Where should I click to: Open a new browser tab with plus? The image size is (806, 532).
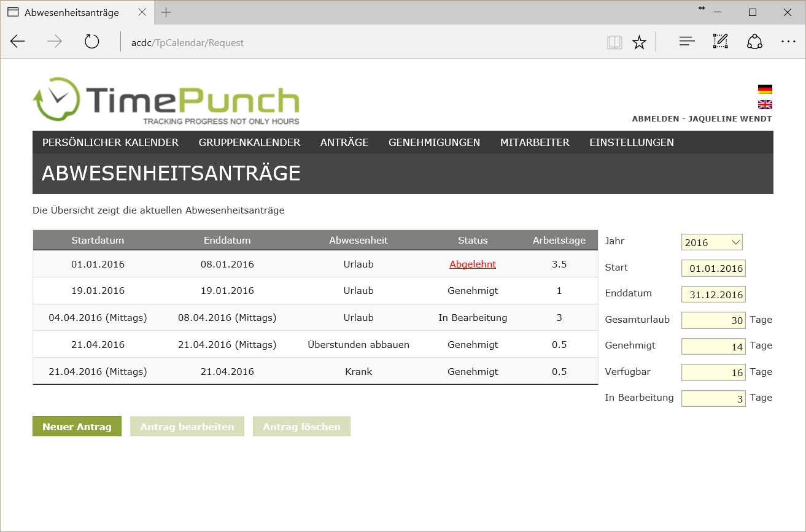[166, 13]
